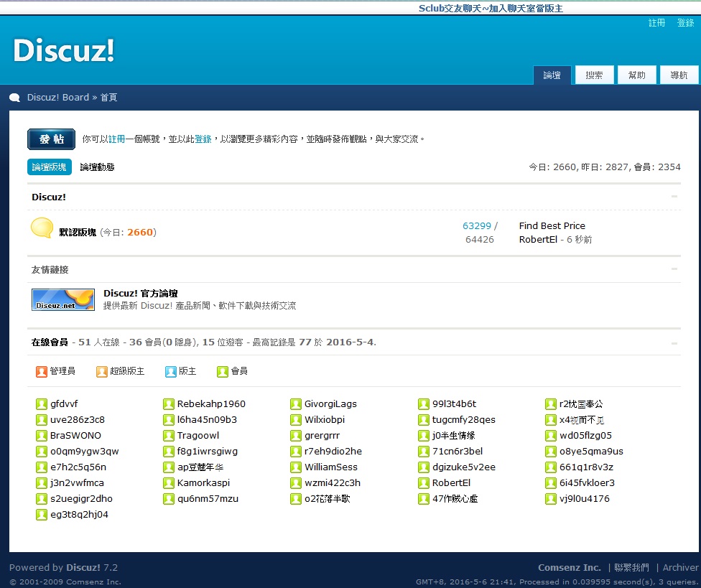Open the Comsenz Inc. footer link
This screenshot has height=588, width=701.
coord(570,567)
